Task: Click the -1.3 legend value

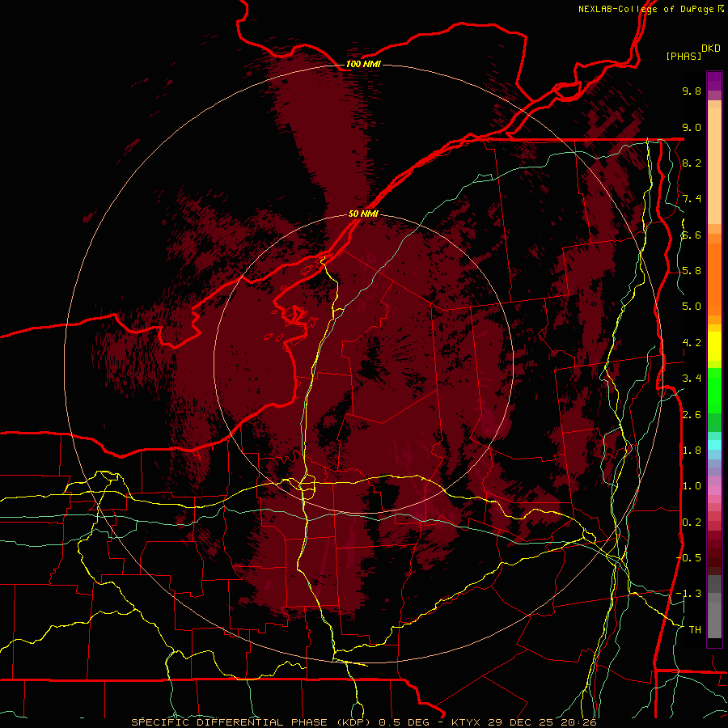Action: [689, 594]
